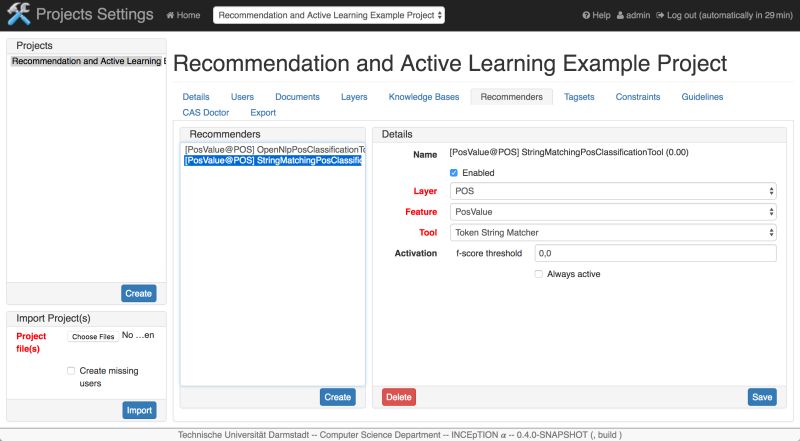
Task: Open the admin user link
Action: 633,15
